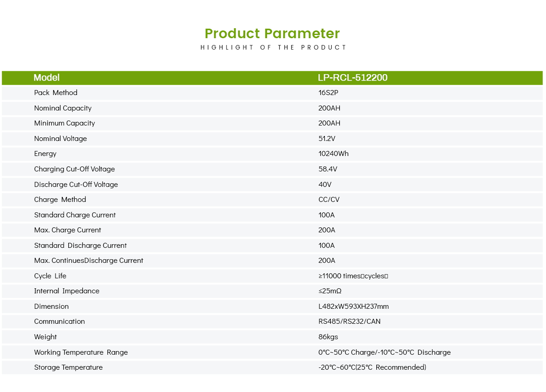Select the Charging Cut-Off Voltage label
Image resolution: width=546 pixels, height=392 pixels.
click(x=74, y=169)
